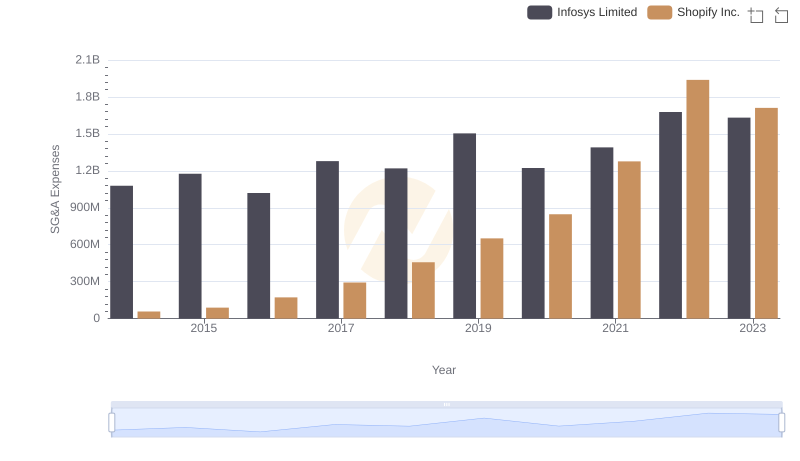Select the smallest Shopify bar for 2014
Viewport: 800px width, 461px height.
pyautogui.click(x=149, y=315)
